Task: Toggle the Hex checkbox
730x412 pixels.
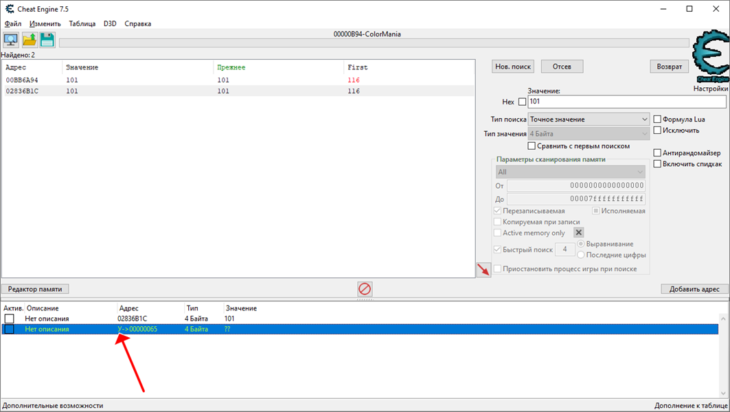Action: (522, 101)
